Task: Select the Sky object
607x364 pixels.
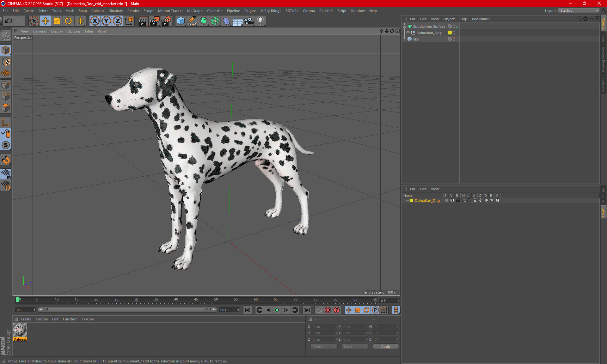Action: click(x=416, y=39)
